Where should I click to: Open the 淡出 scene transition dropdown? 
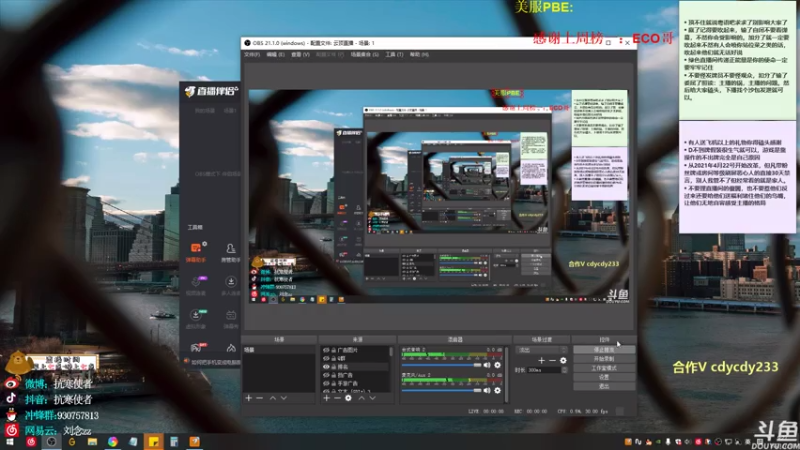(542, 350)
